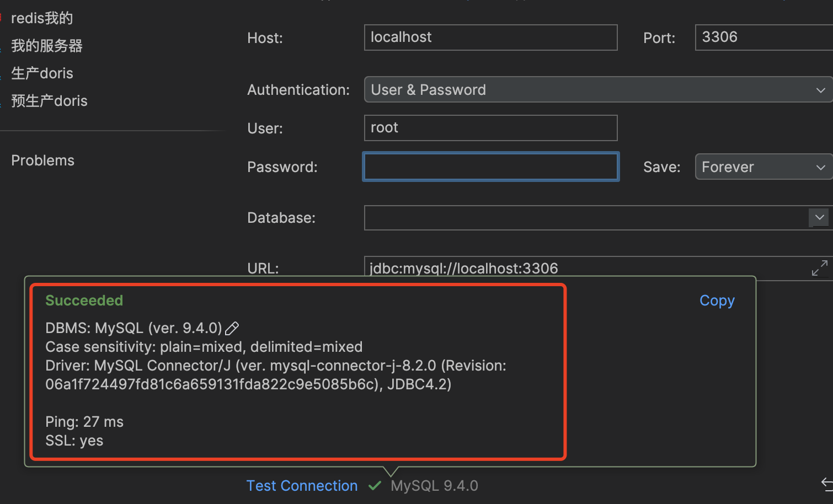The width and height of the screenshot is (833, 504).
Task: Click the MySQL 9.4.0 status text
Action: tap(434, 486)
